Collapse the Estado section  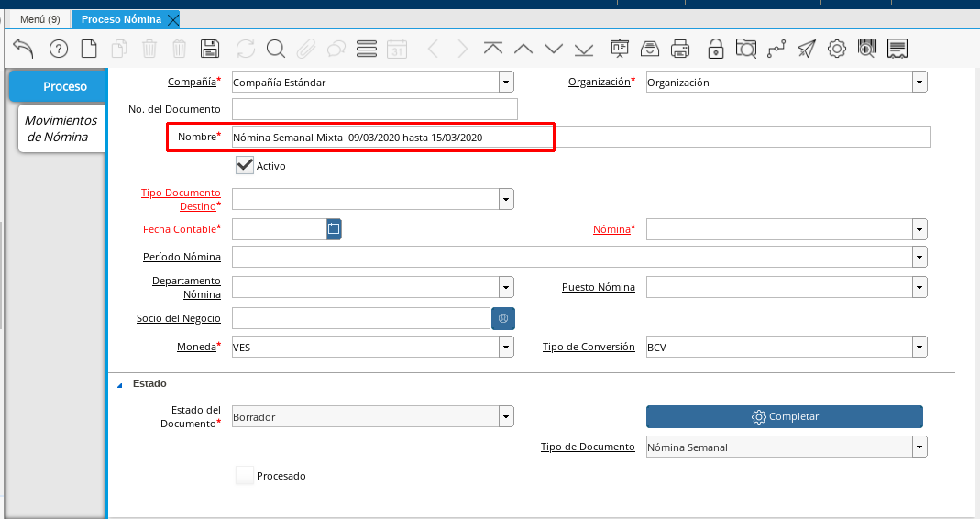119,384
